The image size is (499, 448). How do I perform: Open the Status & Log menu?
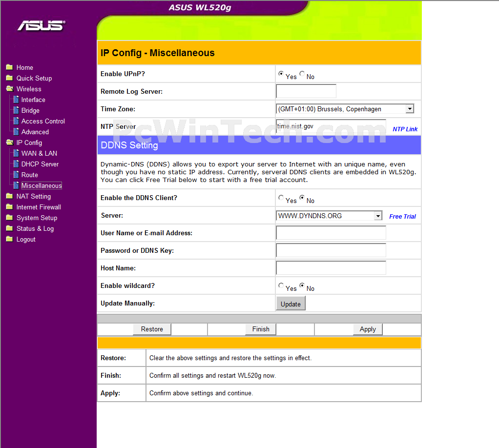[35, 229]
